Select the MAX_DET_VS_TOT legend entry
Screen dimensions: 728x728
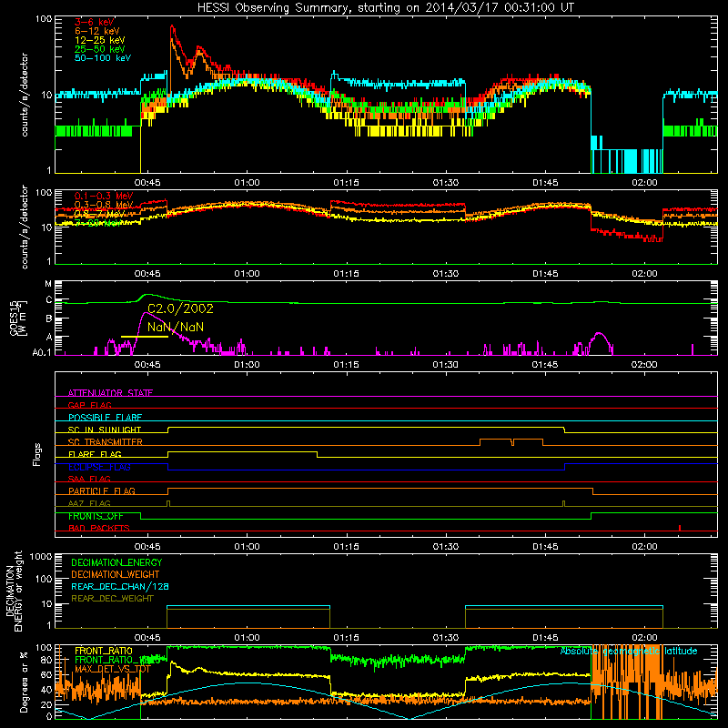click(113, 669)
